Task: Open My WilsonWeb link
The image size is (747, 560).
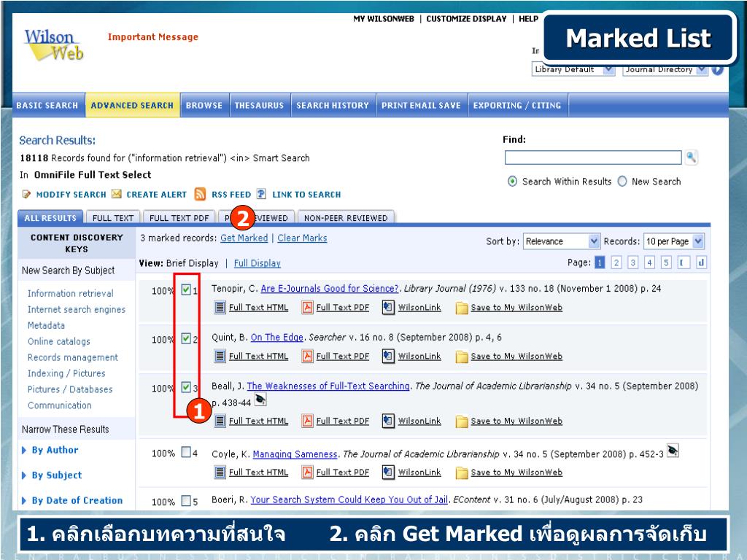Action: (x=384, y=18)
